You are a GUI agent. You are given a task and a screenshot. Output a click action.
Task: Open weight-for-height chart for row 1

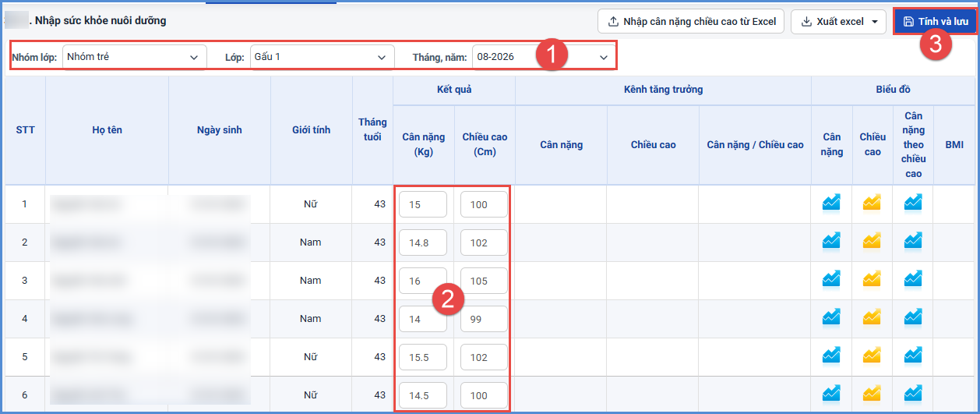(913, 203)
